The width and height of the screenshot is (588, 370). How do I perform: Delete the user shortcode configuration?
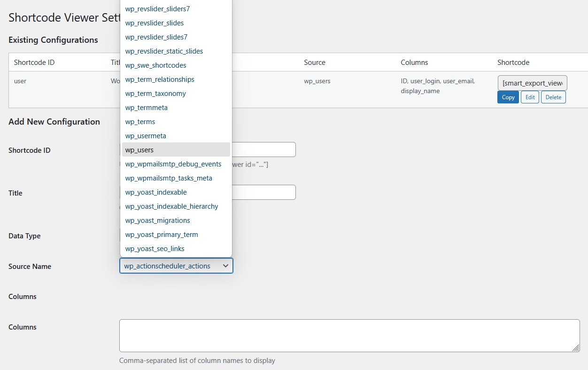[553, 97]
